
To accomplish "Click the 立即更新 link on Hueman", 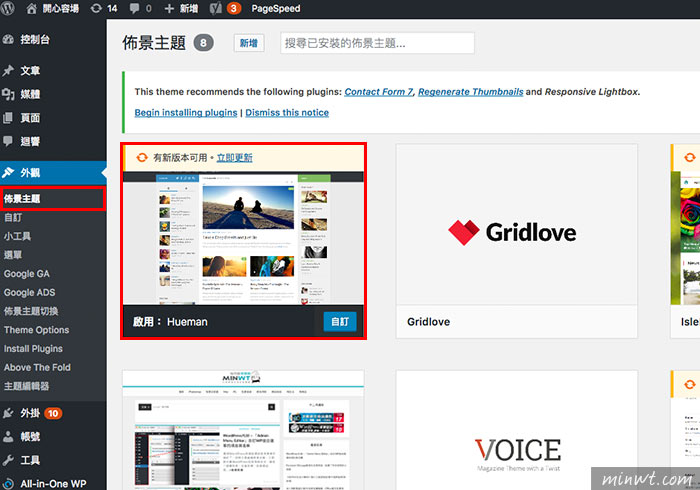I will coord(234,158).
